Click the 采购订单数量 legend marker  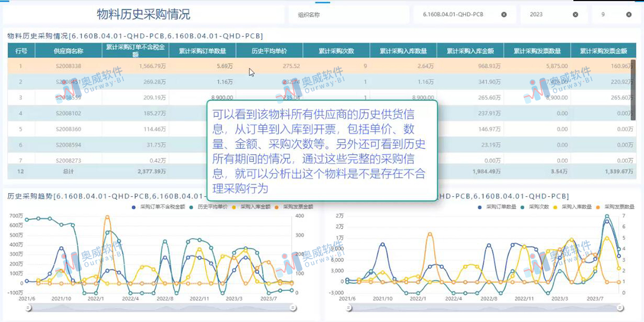pyautogui.click(x=479, y=207)
